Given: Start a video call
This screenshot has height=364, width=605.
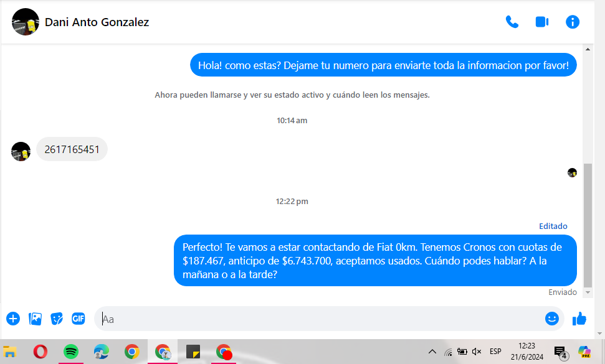Looking at the screenshot, I should point(541,22).
